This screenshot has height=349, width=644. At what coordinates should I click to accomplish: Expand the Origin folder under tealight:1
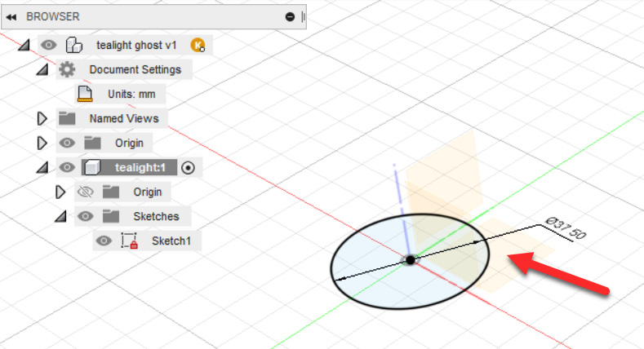(60, 192)
